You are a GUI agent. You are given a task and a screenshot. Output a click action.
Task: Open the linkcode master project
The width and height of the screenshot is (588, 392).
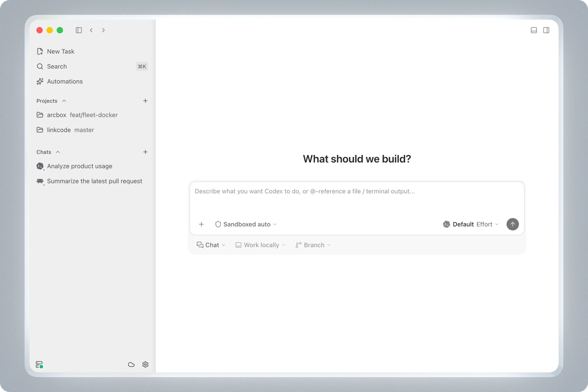coord(92,130)
